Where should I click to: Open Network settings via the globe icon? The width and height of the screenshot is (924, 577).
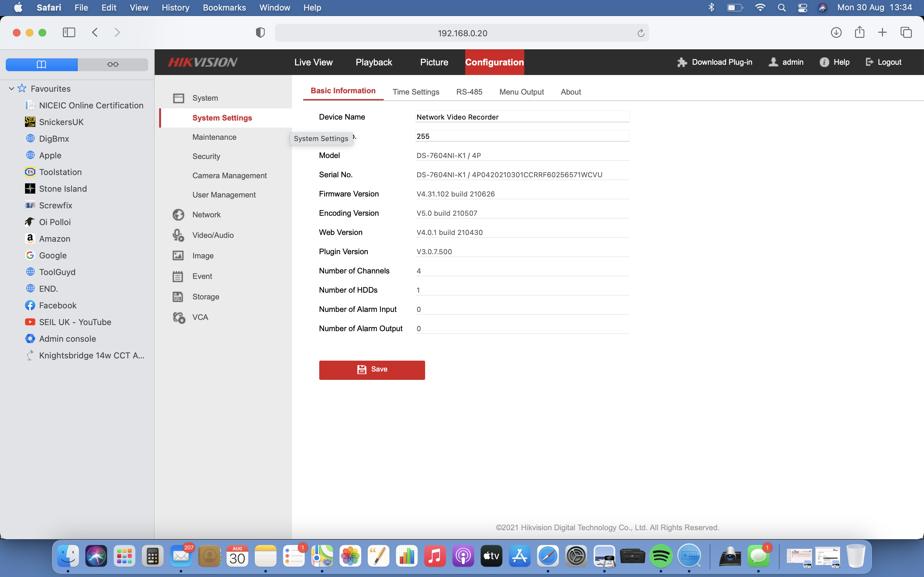tap(178, 214)
